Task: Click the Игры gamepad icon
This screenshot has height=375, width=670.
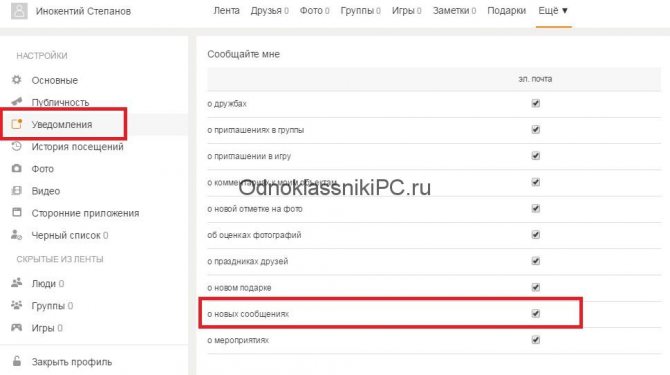Action: coord(17,328)
